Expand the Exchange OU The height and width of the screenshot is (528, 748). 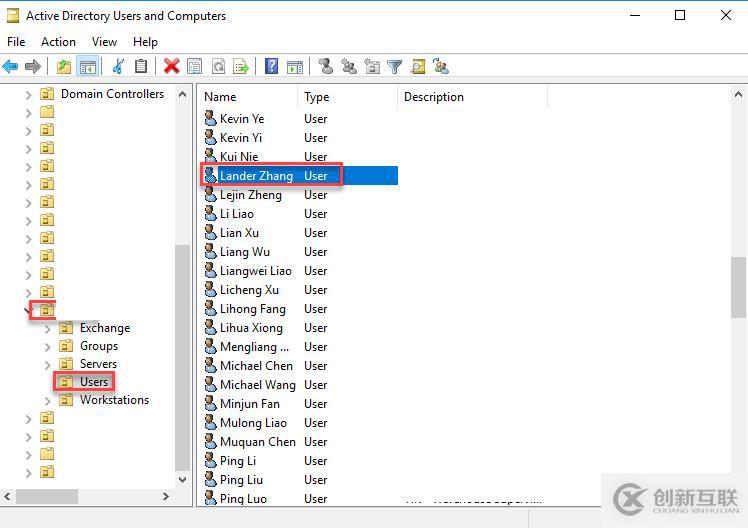(x=47, y=329)
